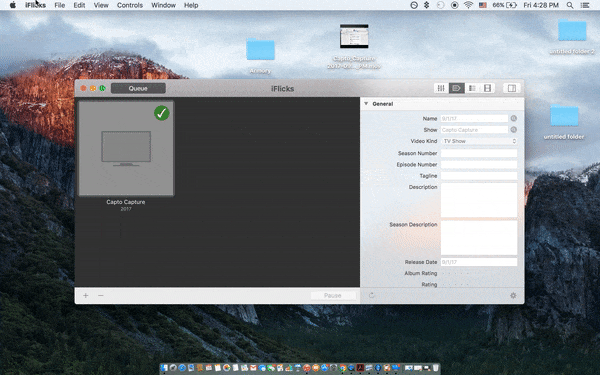This screenshot has height=375, width=600.
Task: Click the Wi-Fi status icon
Action: point(468,5)
